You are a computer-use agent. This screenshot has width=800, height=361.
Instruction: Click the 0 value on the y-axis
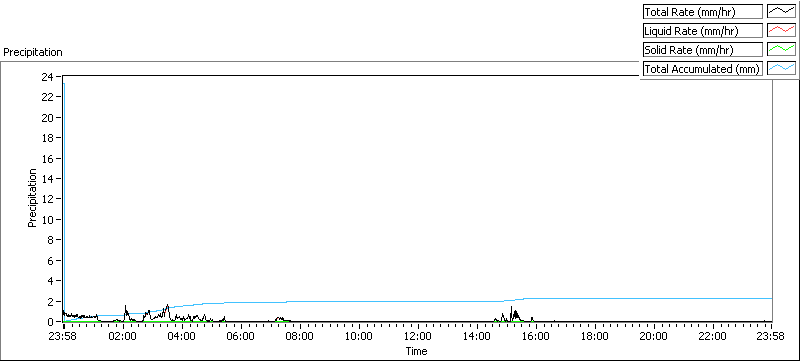(52, 322)
